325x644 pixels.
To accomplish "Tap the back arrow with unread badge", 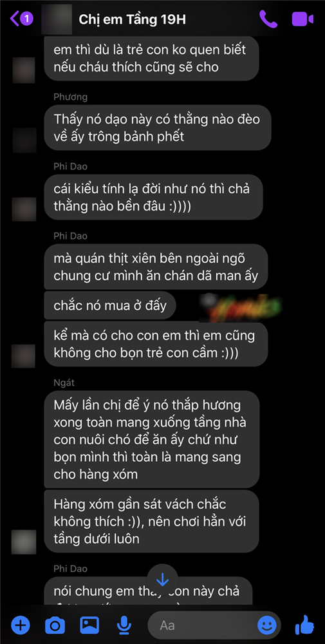I will click(21, 19).
